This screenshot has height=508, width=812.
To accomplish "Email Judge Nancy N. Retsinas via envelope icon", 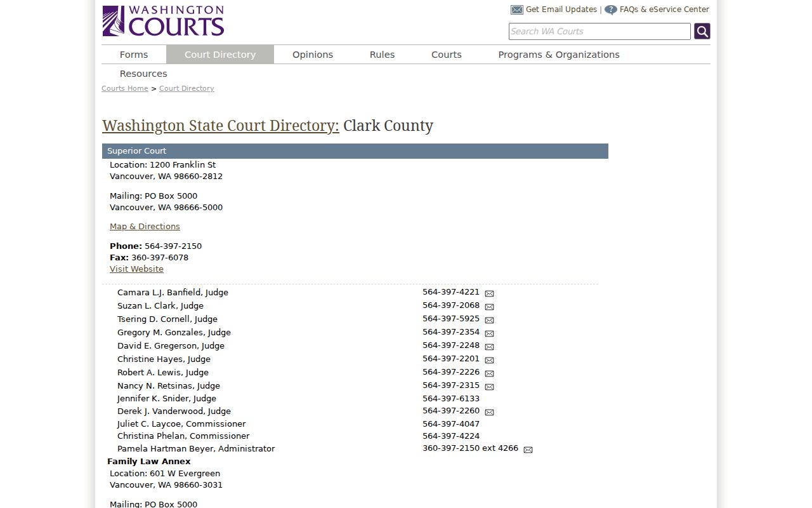I will [489, 387].
